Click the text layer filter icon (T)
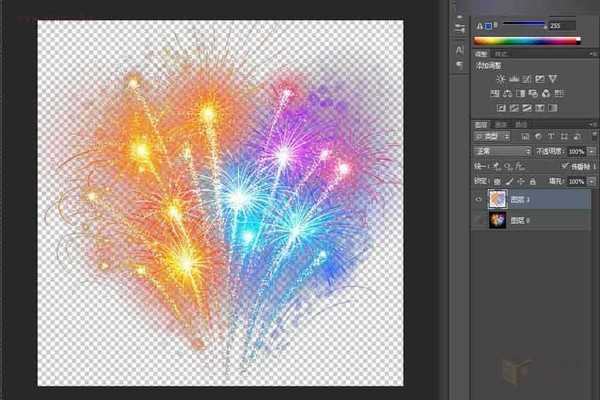600x400 pixels. [x=551, y=135]
